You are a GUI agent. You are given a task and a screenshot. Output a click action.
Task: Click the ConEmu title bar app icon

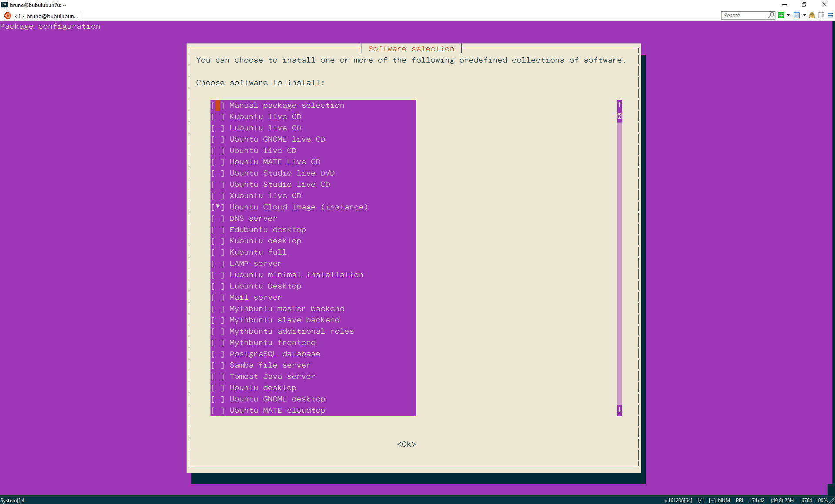(4, 5)
